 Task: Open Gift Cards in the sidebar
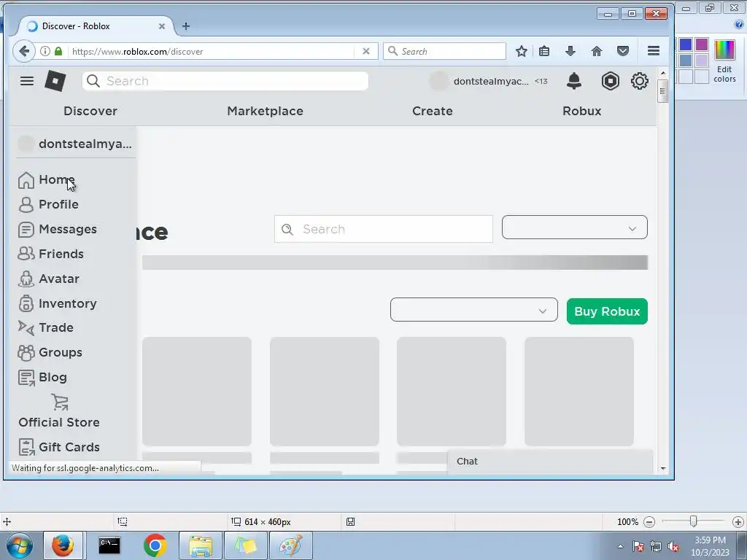tap(59, 447)
